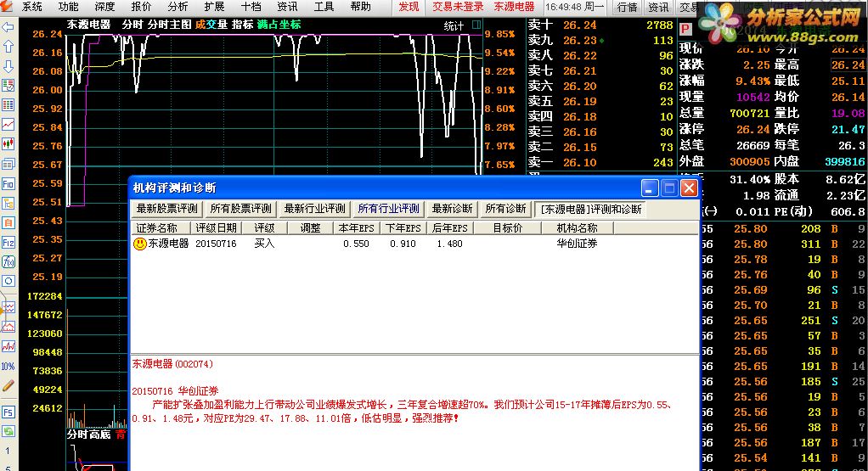Select the 华创证券 cell in rating row
This screenshot has width=868, height=471.
[x=577, y=244]
